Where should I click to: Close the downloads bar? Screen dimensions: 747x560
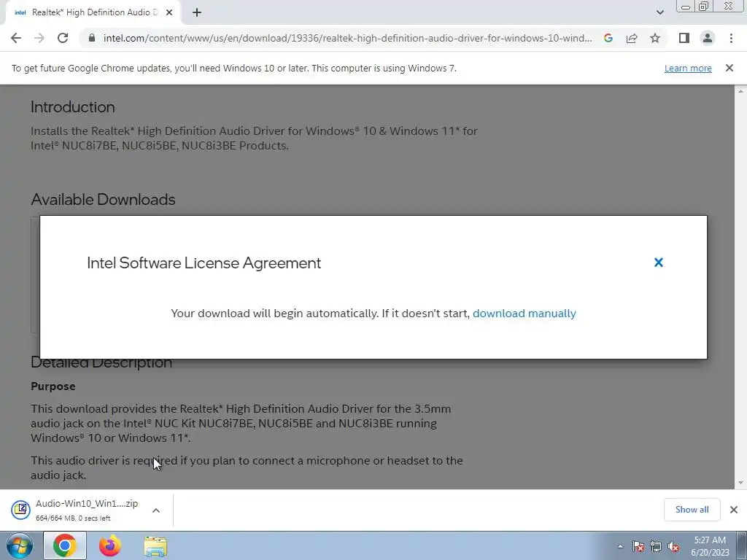(734, 510)
